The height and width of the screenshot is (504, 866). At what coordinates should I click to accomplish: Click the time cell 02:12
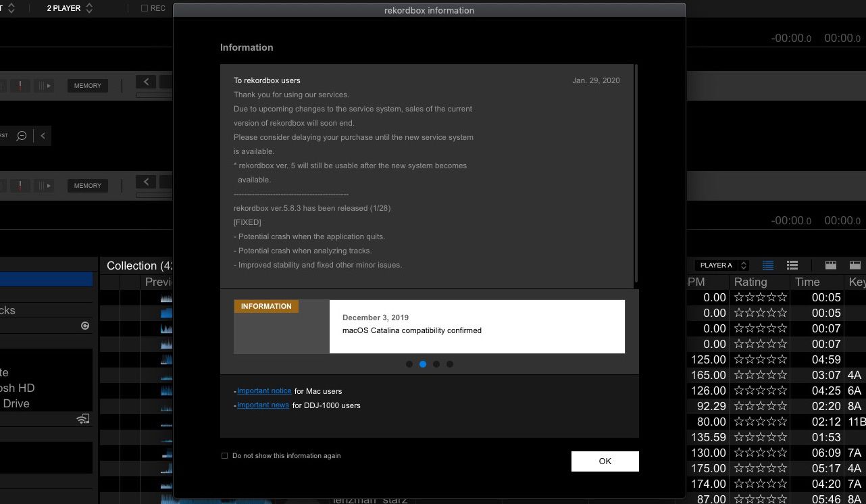826,422
